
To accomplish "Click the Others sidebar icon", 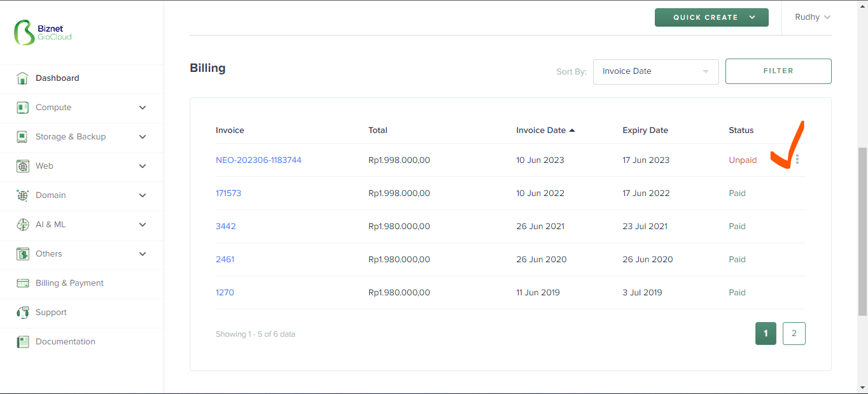I will pos(22,254).
